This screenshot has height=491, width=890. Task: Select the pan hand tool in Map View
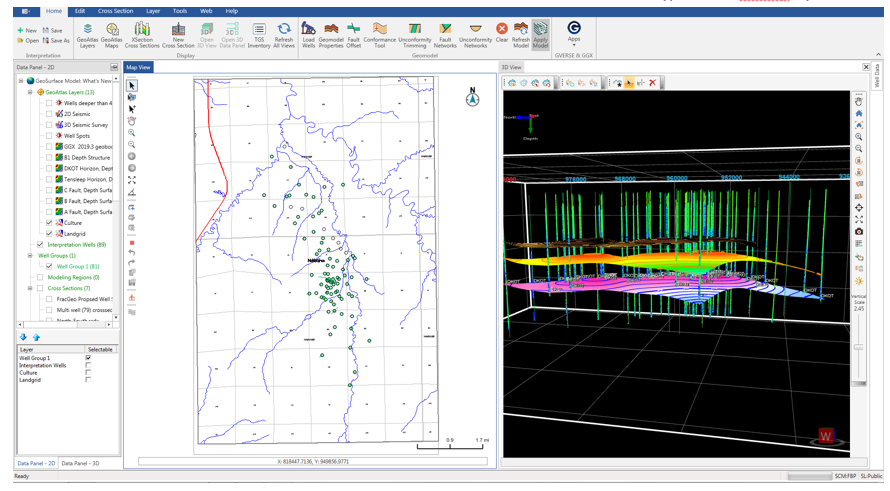(x=132, y=121)
